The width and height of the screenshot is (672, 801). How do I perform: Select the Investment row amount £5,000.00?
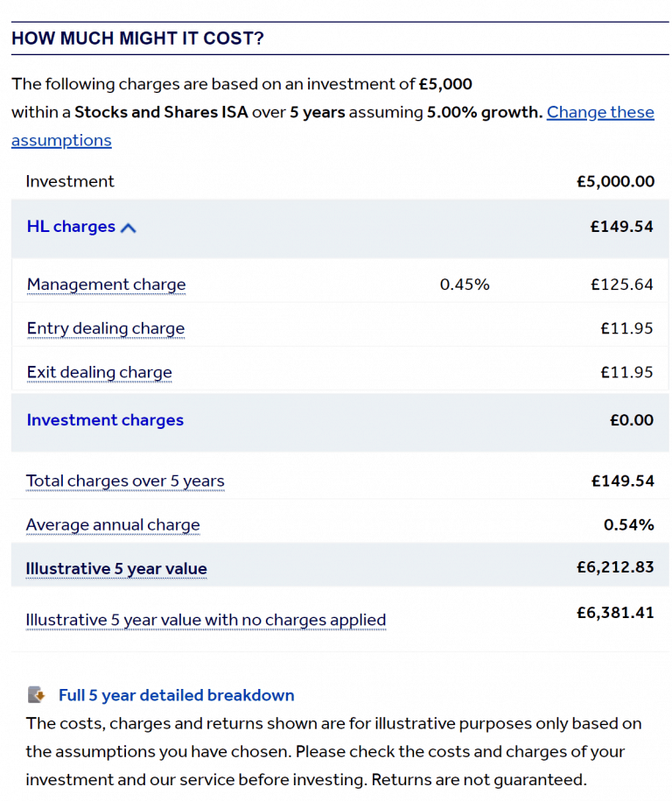[x=615, y=181]
